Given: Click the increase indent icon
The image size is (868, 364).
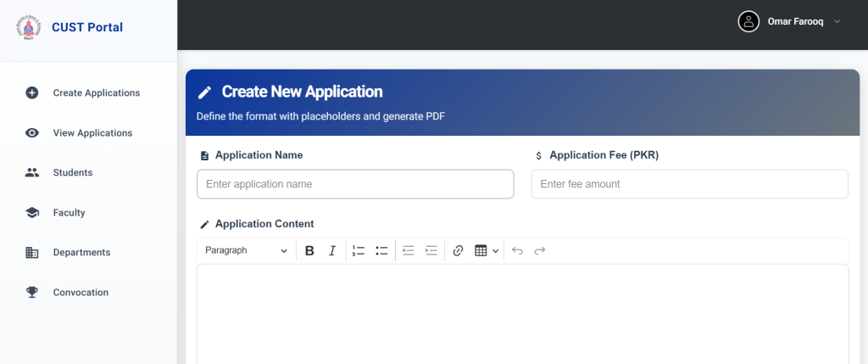Looking at the screenshot, I should tap(431, 250).
